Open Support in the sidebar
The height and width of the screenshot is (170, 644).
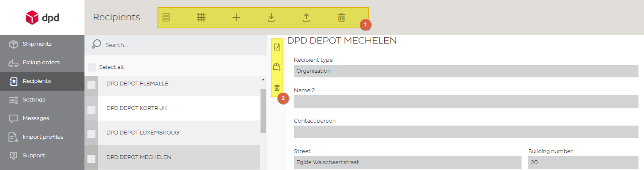42,156
